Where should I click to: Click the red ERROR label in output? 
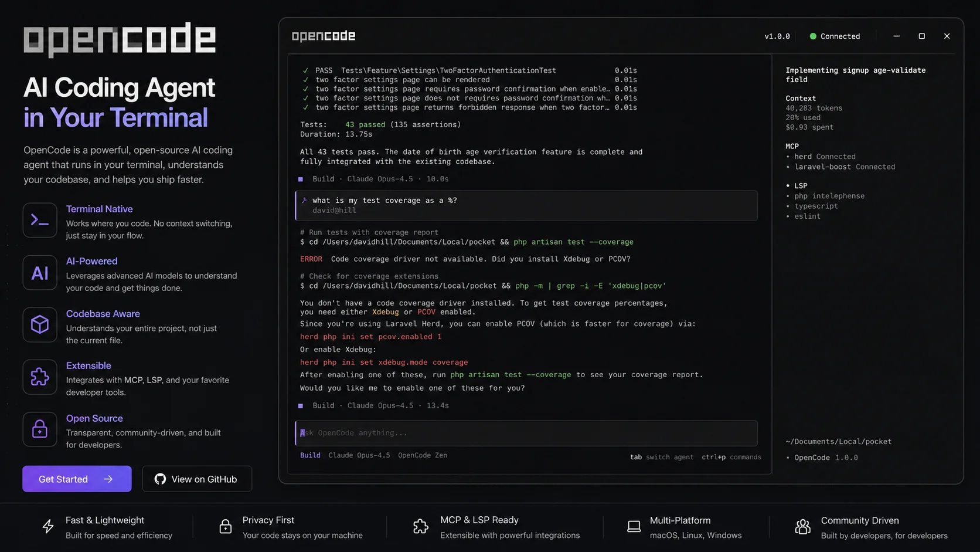(x=311, y=259)
